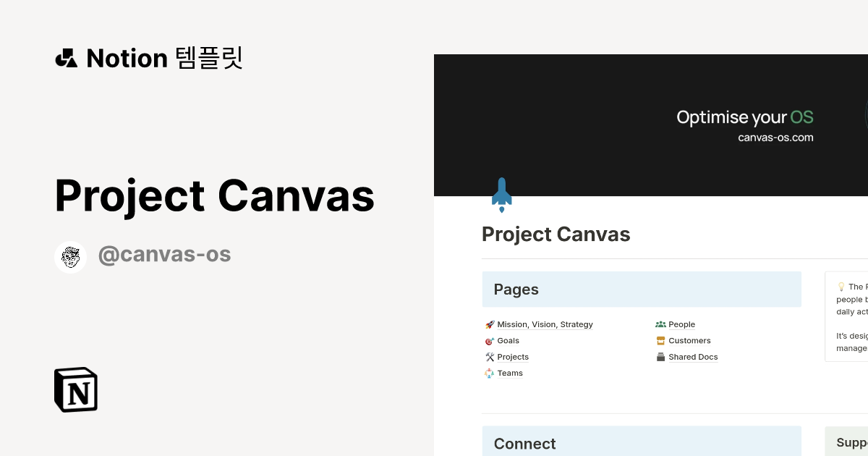Click the Project Canvas heading inside the template

click(x=556, y=234)
